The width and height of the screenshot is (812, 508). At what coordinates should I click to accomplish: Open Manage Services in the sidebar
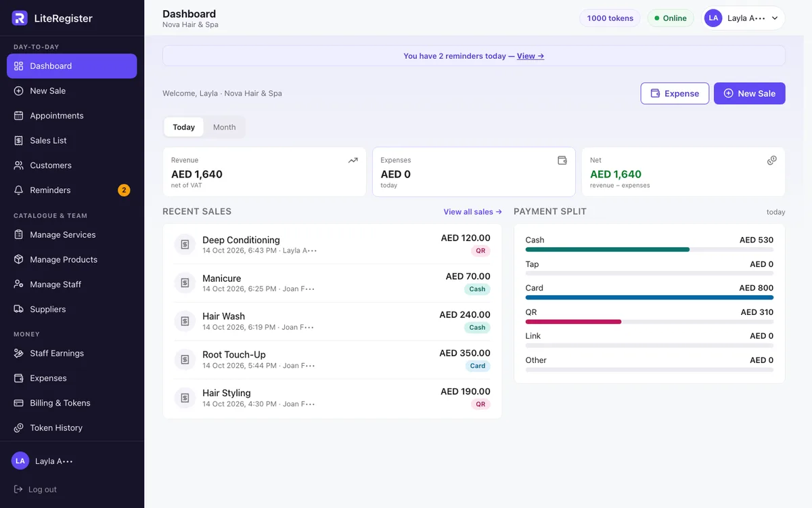tap(72, 234)
